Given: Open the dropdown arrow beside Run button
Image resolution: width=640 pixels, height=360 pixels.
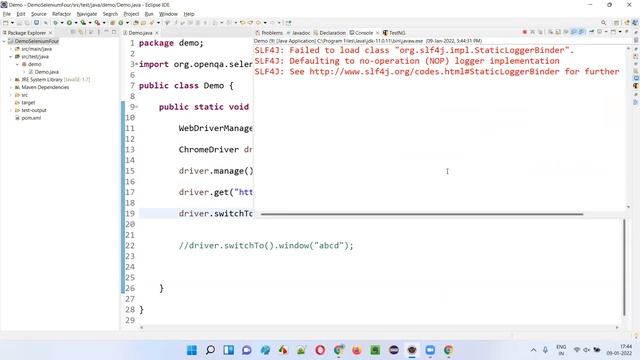Looking at the screenshot, I should (76, 23).
